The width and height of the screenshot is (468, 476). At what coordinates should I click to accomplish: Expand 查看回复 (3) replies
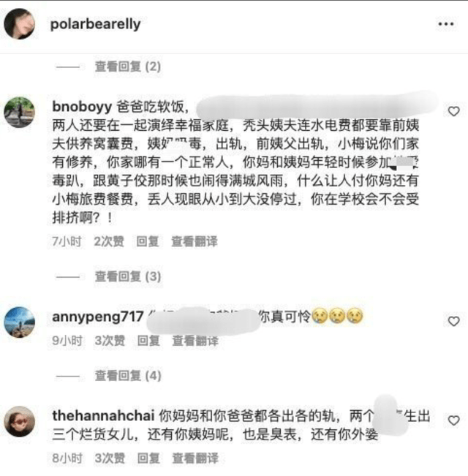tap(128, 276)
